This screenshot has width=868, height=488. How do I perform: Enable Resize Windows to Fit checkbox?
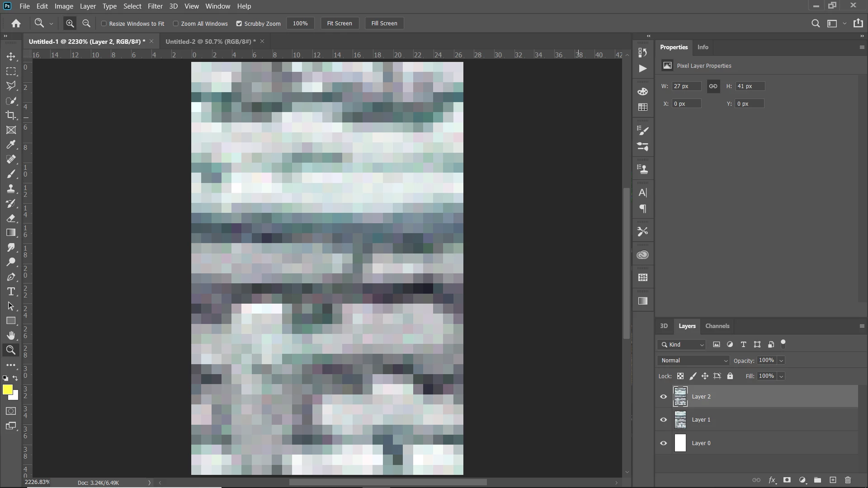(x=104, y=23)
